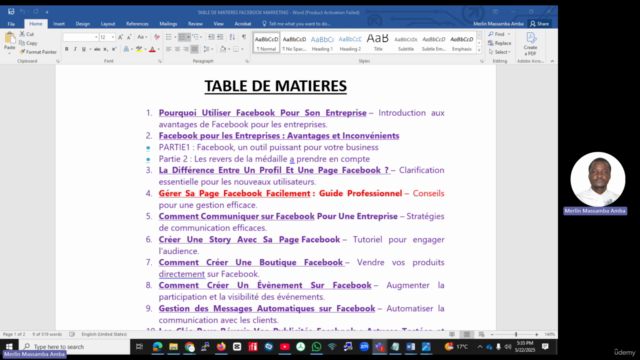Click the Windows Start button
640x360 pixels.
[9, 347]
